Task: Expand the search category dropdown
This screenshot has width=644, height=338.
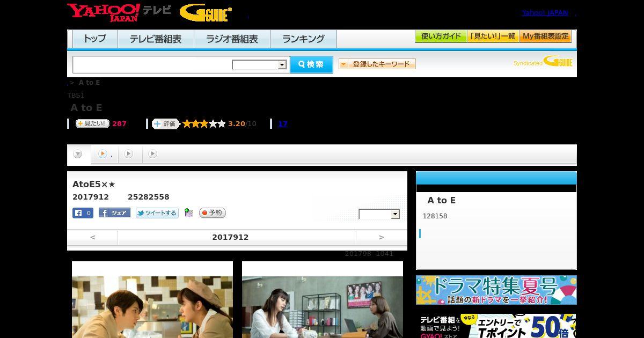Action: [260, 65]
